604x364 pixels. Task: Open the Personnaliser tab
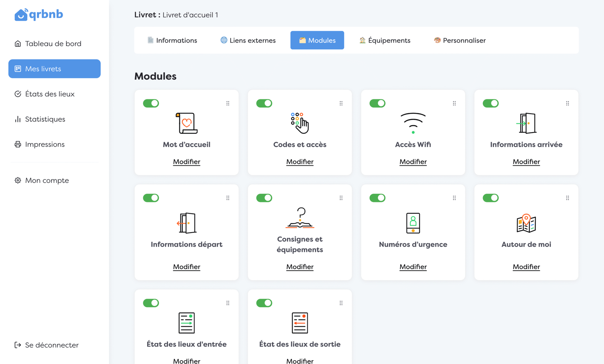[x=460, y=40]
